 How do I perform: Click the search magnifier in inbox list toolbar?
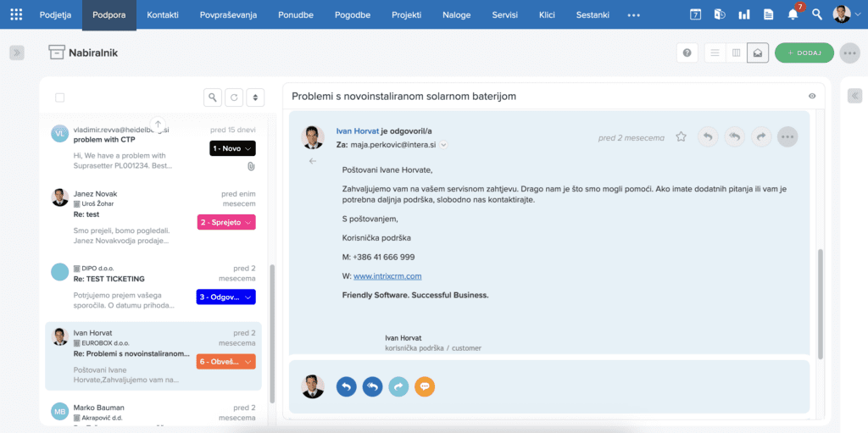[x=213, y=97]
